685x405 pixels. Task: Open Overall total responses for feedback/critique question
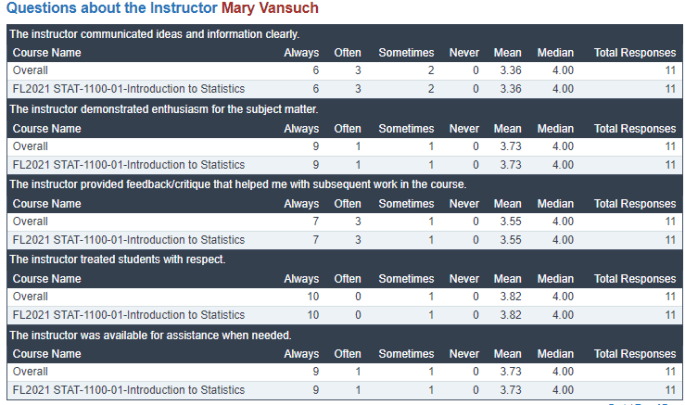[670, 221]
